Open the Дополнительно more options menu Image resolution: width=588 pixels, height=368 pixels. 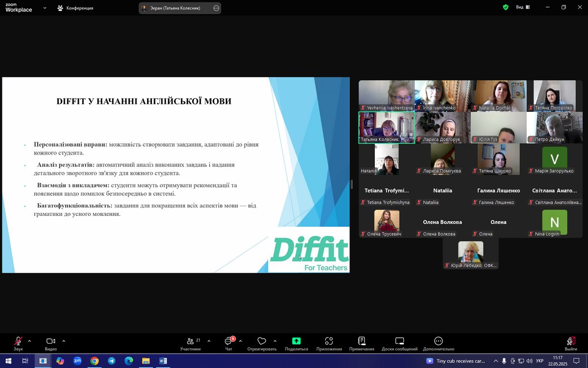click(439, 343)
